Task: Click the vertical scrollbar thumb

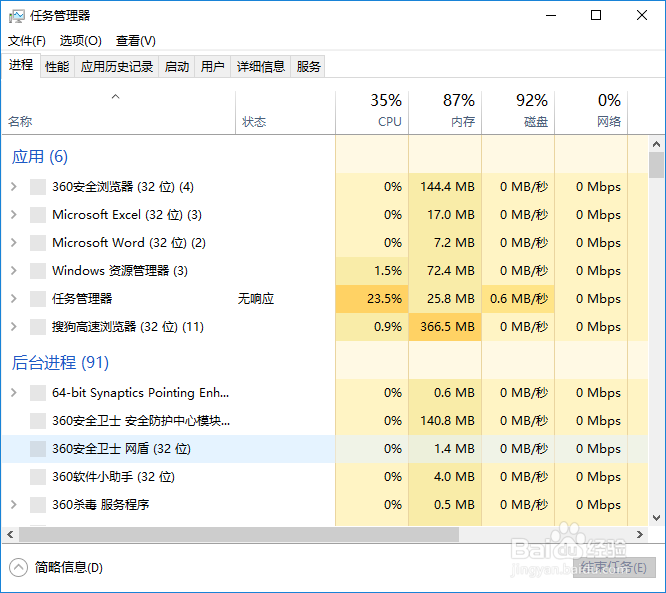Action: click(656, 165)
